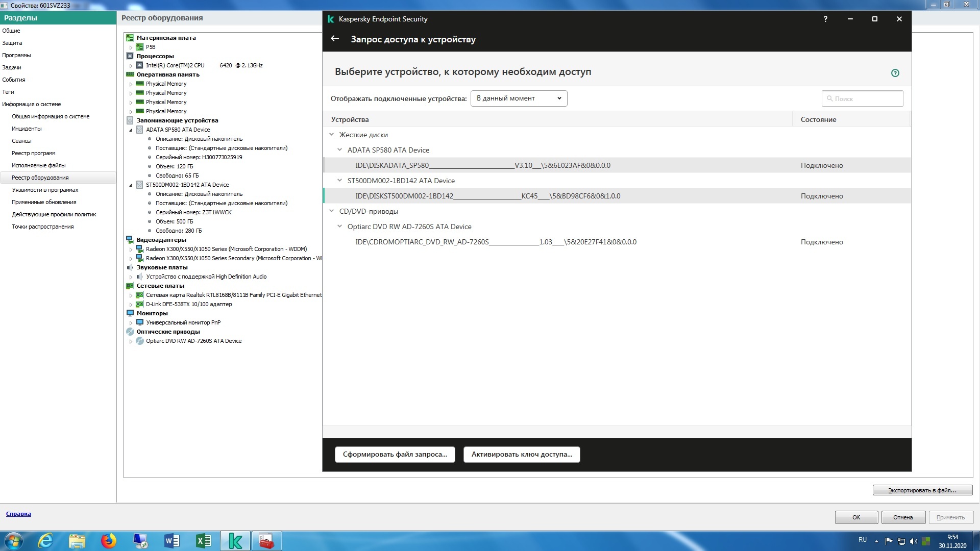
Task: Click the Материнская плата category icon
Action: (130, 38)
